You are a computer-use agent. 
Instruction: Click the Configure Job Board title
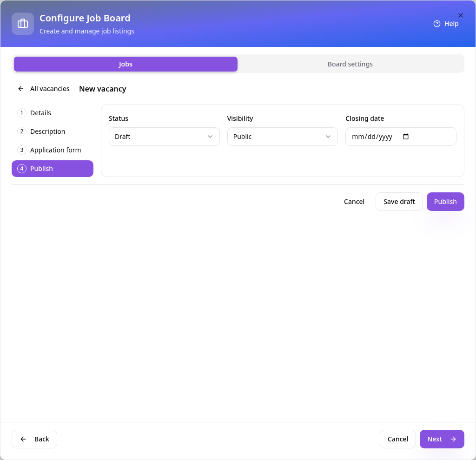pyautogui.click(x=85, y=18)
